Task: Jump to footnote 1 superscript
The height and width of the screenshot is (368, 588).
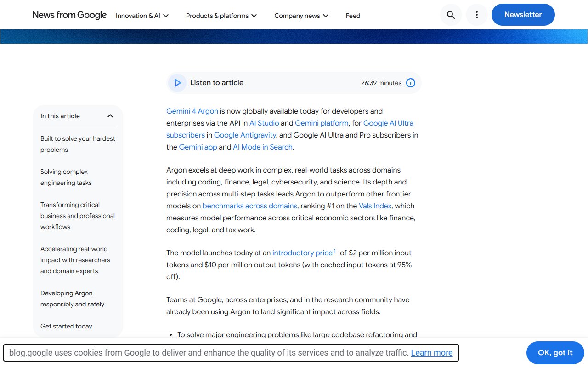Action: coord(335,251)
